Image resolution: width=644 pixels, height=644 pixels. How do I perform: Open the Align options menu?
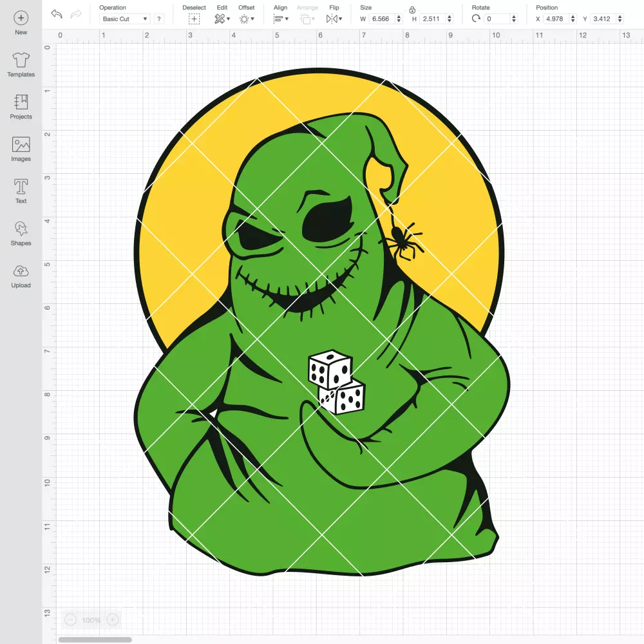point(281,19)
